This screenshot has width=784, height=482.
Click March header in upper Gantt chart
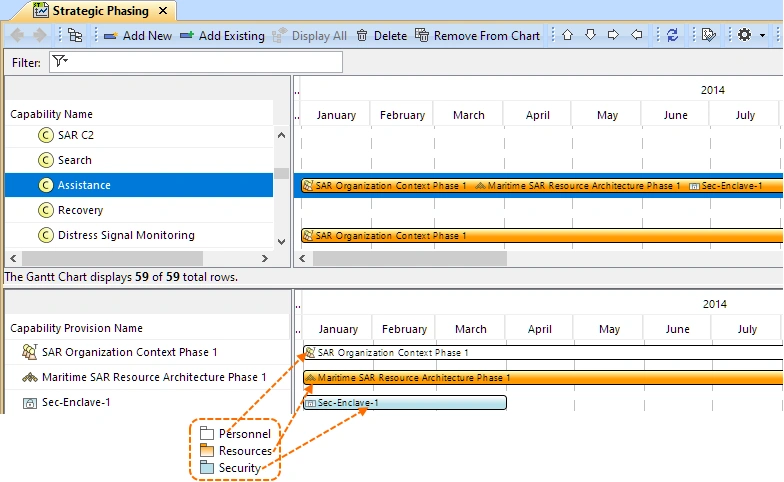click(468, 115)
